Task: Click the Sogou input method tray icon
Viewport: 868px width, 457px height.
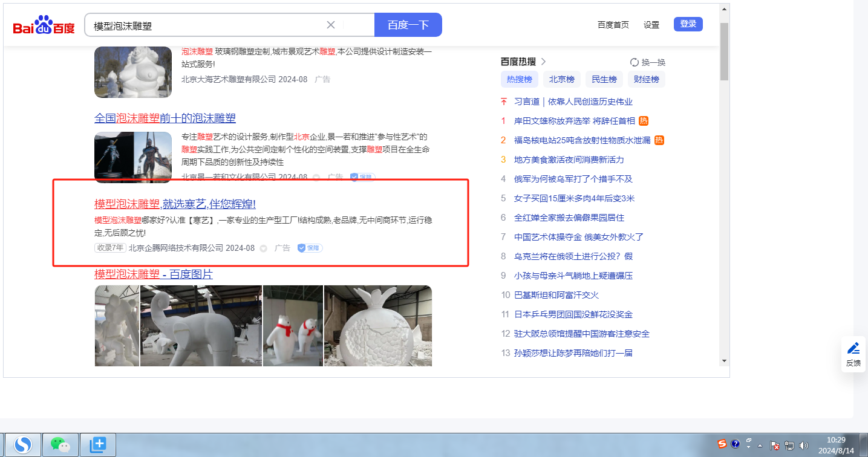Action: tap(722, 444)
